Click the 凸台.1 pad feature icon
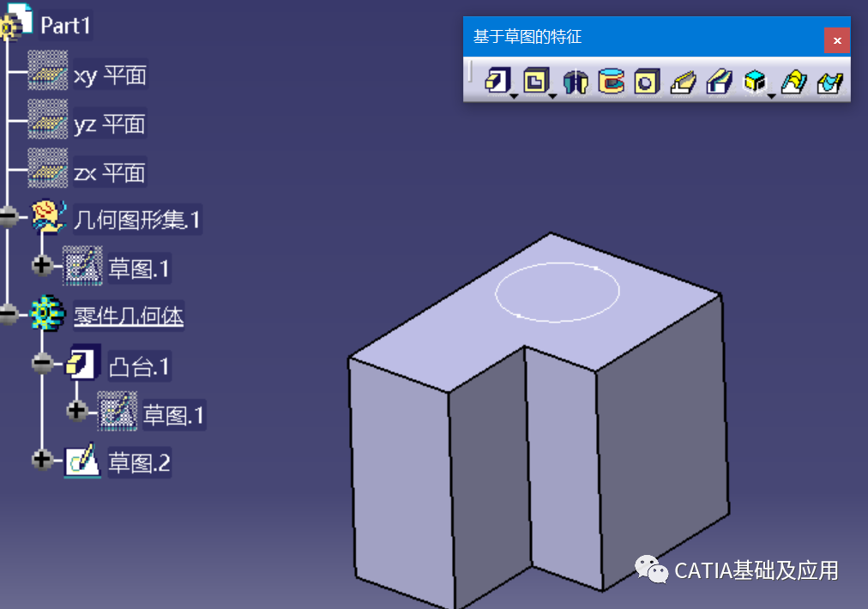Screen dimensions: 868x609 click(x=83, y=363)
